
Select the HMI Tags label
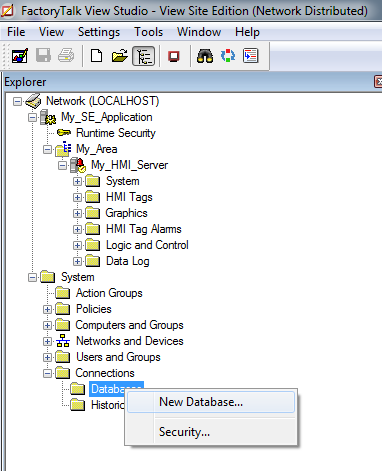point(129,197)
